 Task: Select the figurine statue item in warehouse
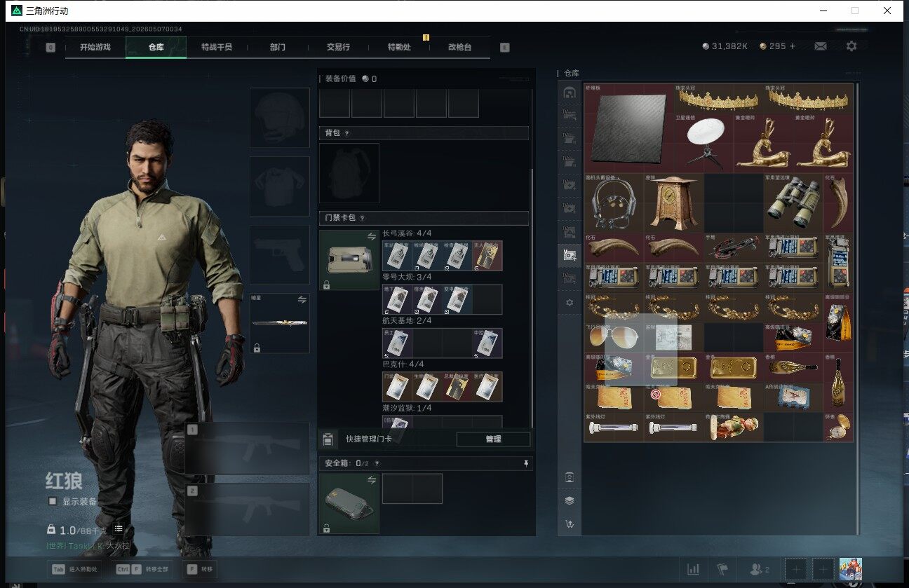(734, 428)
